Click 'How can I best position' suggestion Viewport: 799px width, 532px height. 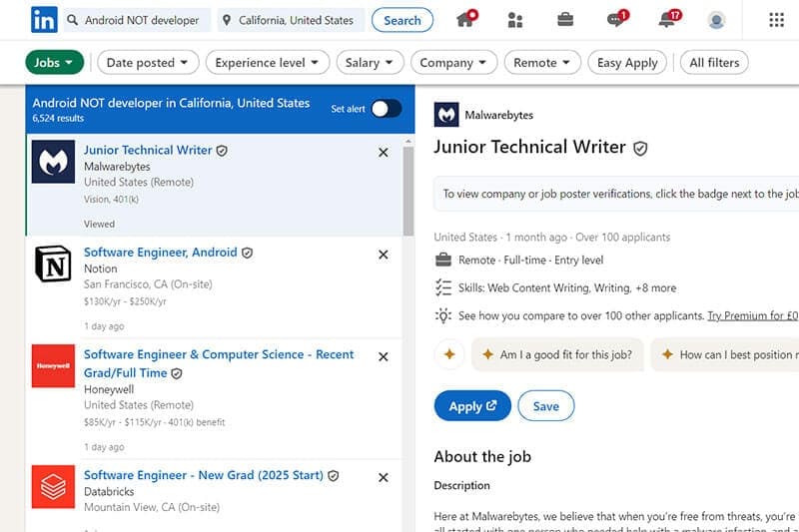pyautogui.click(x=725, y=354)
